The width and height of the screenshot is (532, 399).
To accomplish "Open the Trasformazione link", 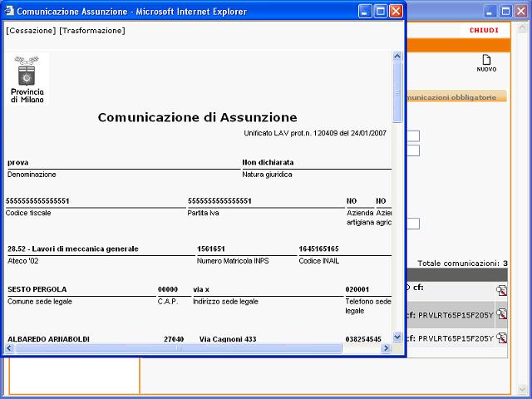I will 92,31.
